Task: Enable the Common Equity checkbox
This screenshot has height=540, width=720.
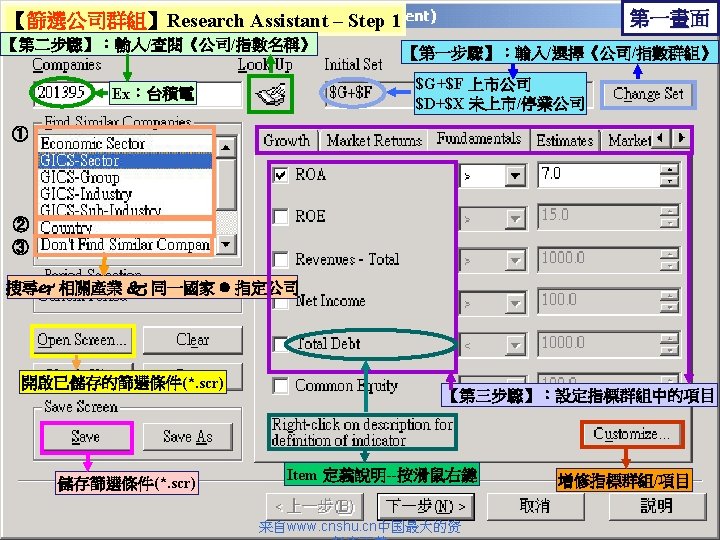Action: 281,386
